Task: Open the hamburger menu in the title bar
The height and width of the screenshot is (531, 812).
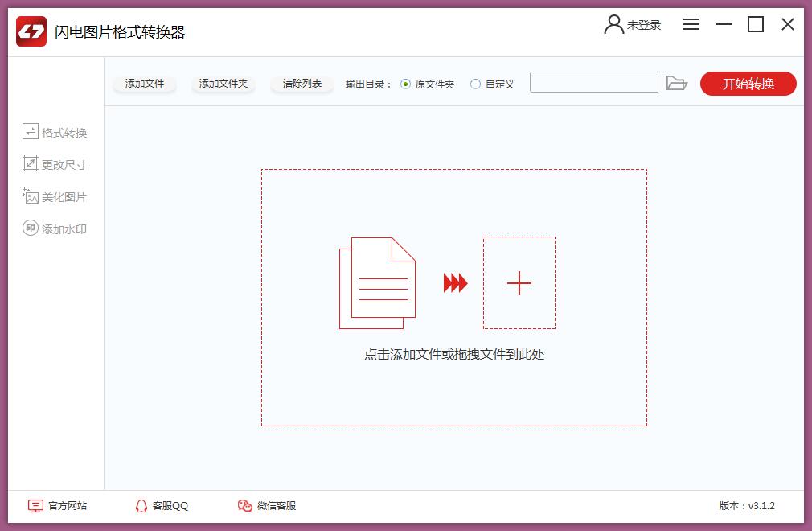Action: coord(691,24)
